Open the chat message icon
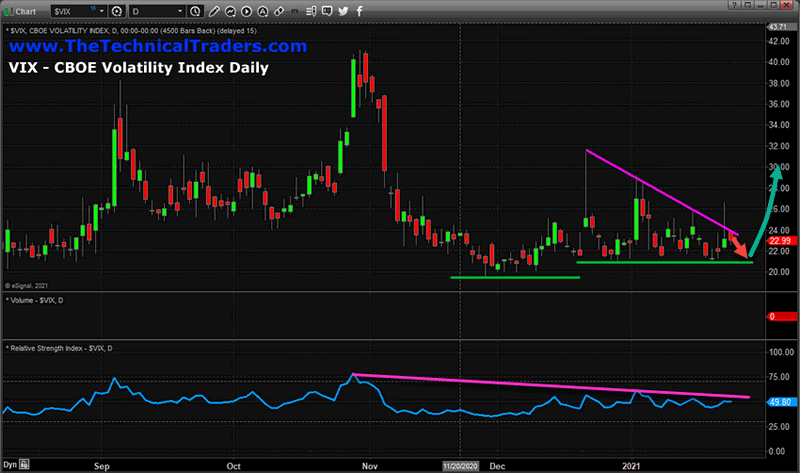This screenshot has width=800, height=473. (x=331, y=11)
